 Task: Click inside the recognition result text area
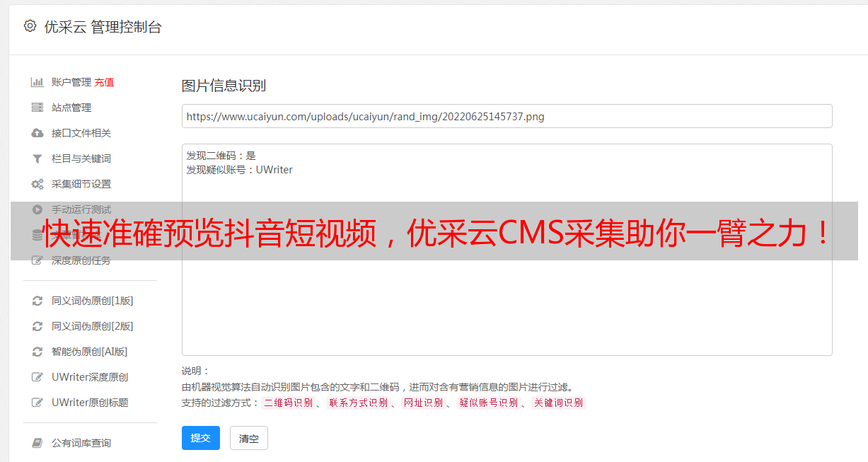tap(507, 250)
